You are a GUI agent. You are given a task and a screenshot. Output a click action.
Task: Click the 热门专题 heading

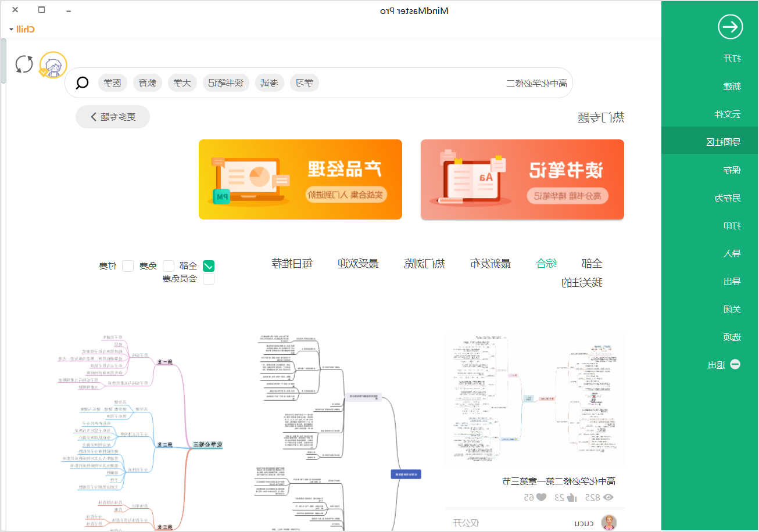601,117
